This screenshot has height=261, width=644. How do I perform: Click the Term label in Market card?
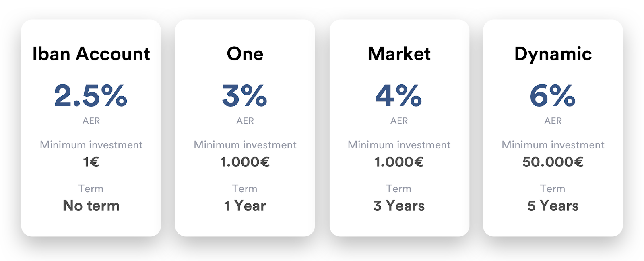(x=399, y=189)
